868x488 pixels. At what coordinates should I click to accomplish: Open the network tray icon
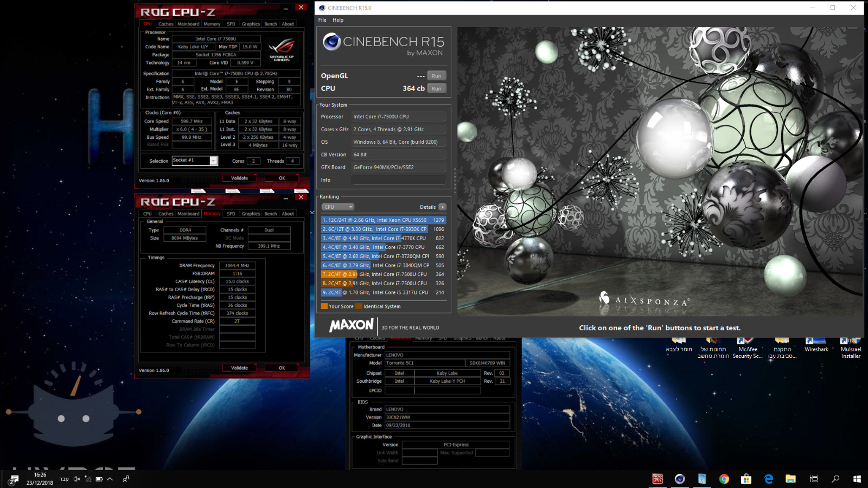88,479
